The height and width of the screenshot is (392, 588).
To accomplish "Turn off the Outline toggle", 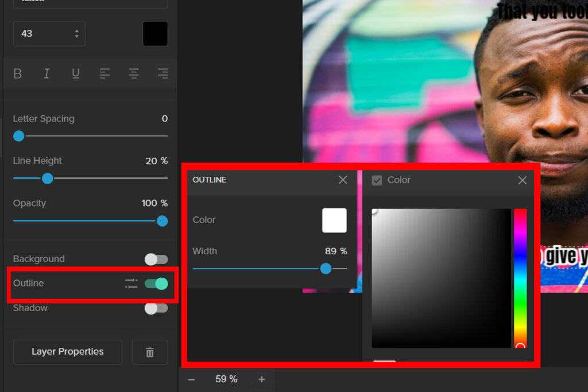I will [156, 283].
